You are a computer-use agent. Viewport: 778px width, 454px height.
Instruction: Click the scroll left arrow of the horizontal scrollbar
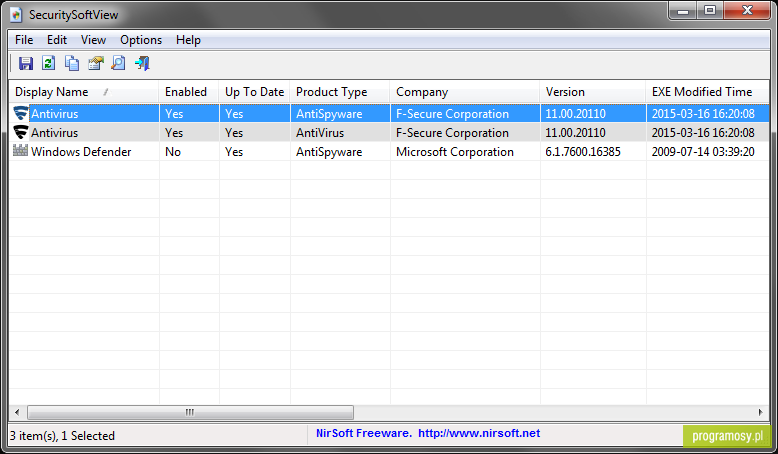[17, 412]
